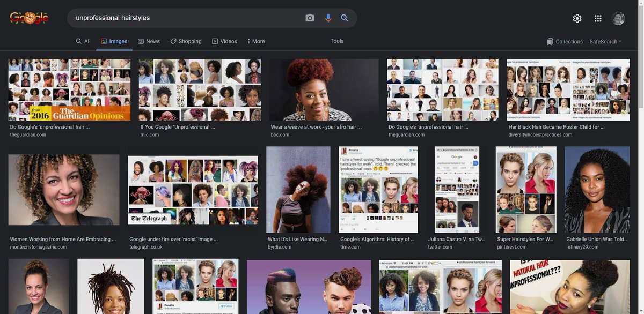This screenshot has width=644, height=314.
Task: Go to the Shopping tab
Action: coord(186,41)
